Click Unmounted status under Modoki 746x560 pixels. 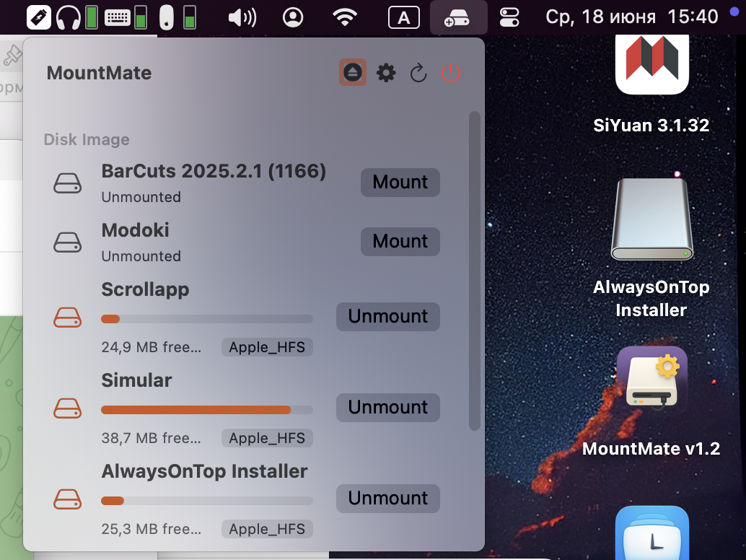(x=141, y=256)
